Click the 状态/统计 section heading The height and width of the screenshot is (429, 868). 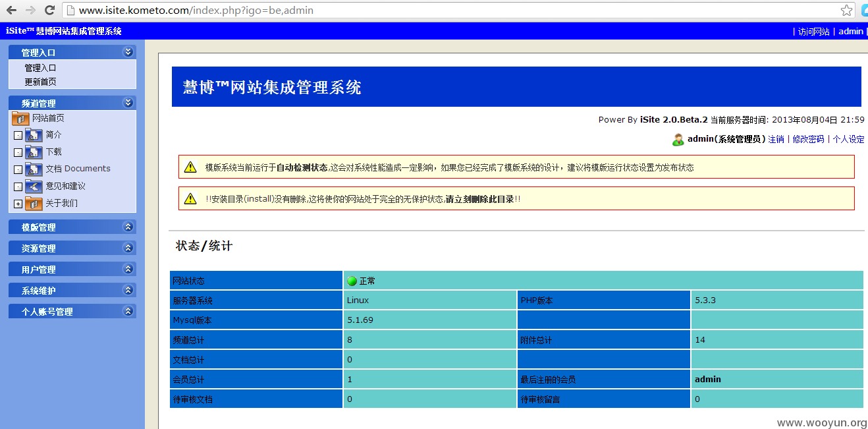coord(204,246)
